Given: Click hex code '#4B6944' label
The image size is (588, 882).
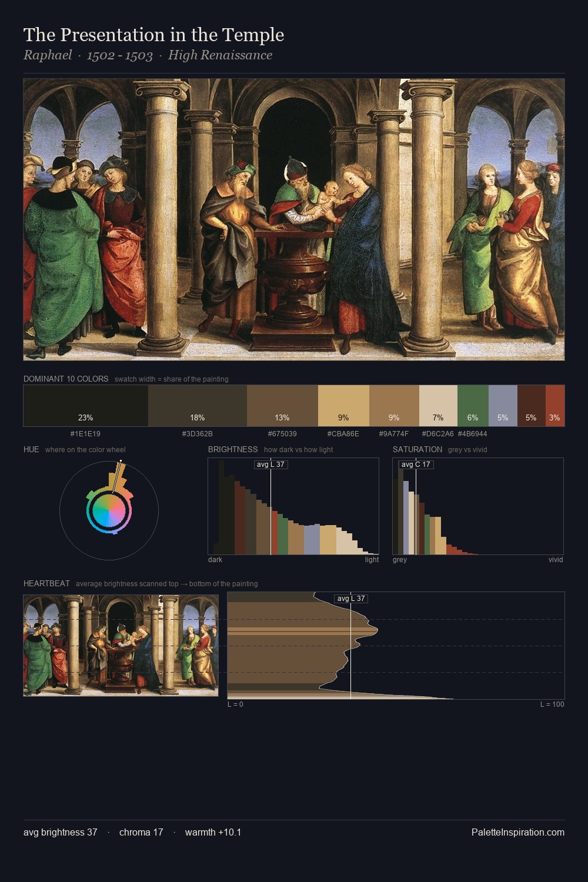Looking at the screenshot, I should (473, 434).
